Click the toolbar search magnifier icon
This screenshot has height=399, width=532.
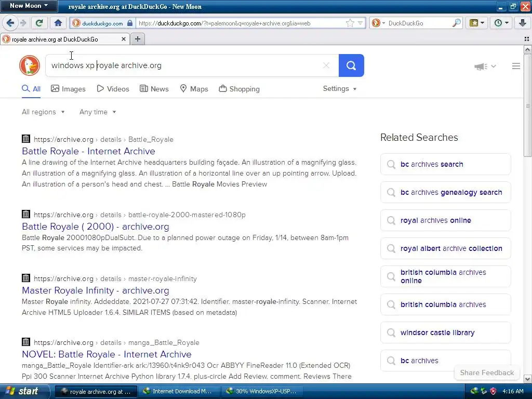pyautogui.click(x=457, y=23)
